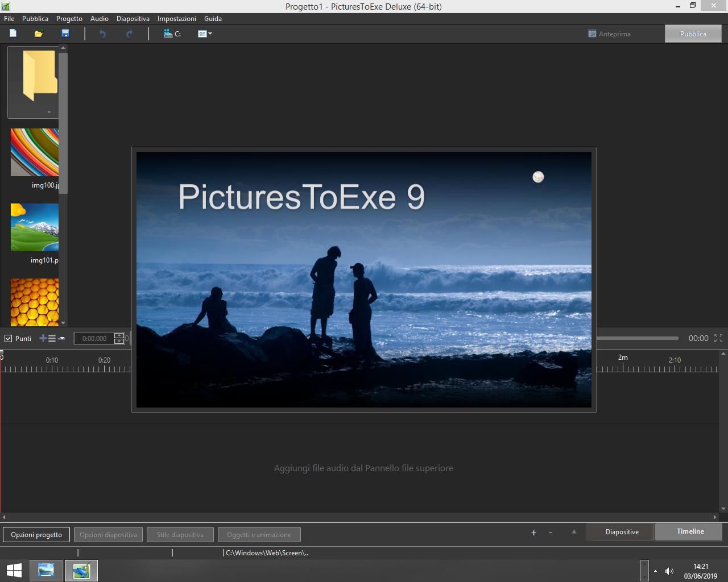Viewport: 728px width, 582px height.
Task: Click the Oggetti e animazione button
Action: (259, 534)
